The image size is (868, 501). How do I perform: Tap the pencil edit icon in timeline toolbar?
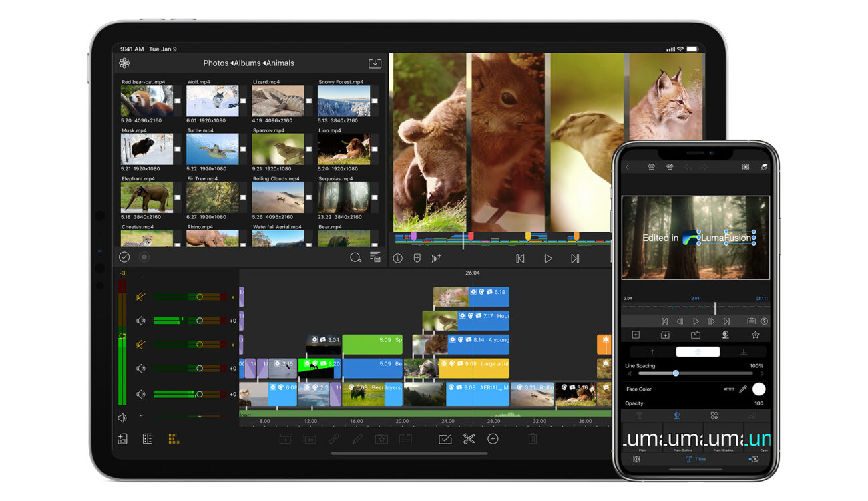[x=357, y=439]
